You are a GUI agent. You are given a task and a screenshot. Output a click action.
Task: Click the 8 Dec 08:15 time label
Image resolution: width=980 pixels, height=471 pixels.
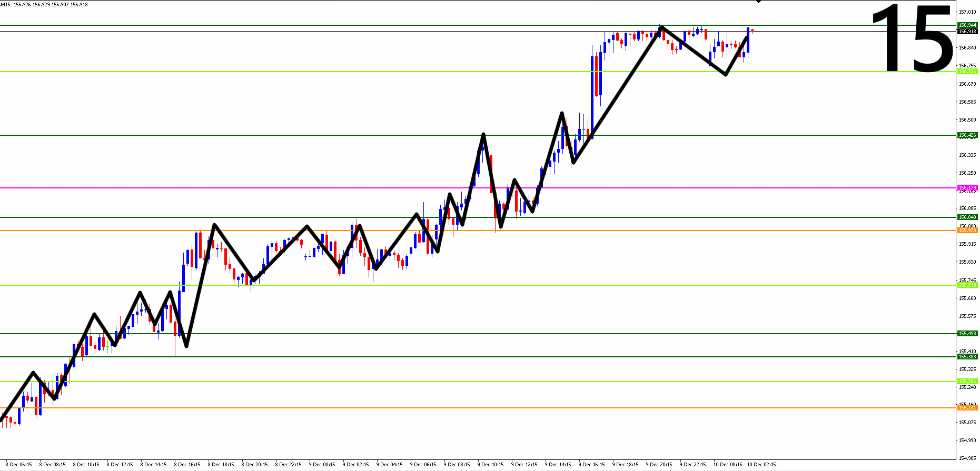53,465
